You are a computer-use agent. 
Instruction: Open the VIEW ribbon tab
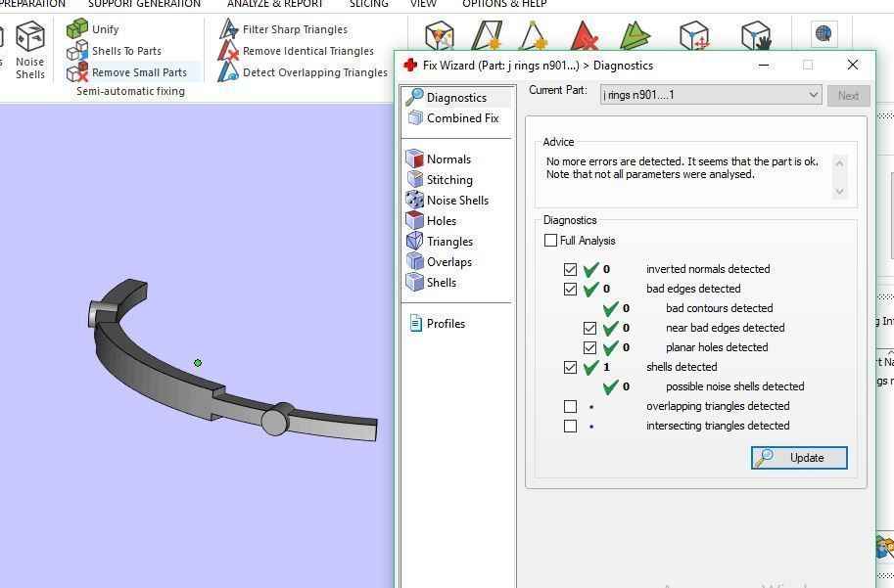pyautogui.click(x=423, y=4)
